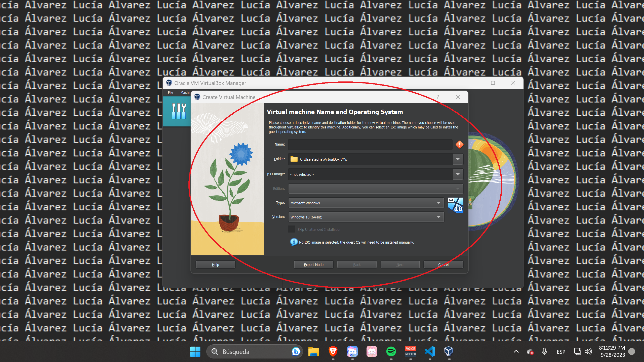Open the Type dropdown showing Microsoft Windows
Viewport: 644px width, 362px height.
[439, 203]
